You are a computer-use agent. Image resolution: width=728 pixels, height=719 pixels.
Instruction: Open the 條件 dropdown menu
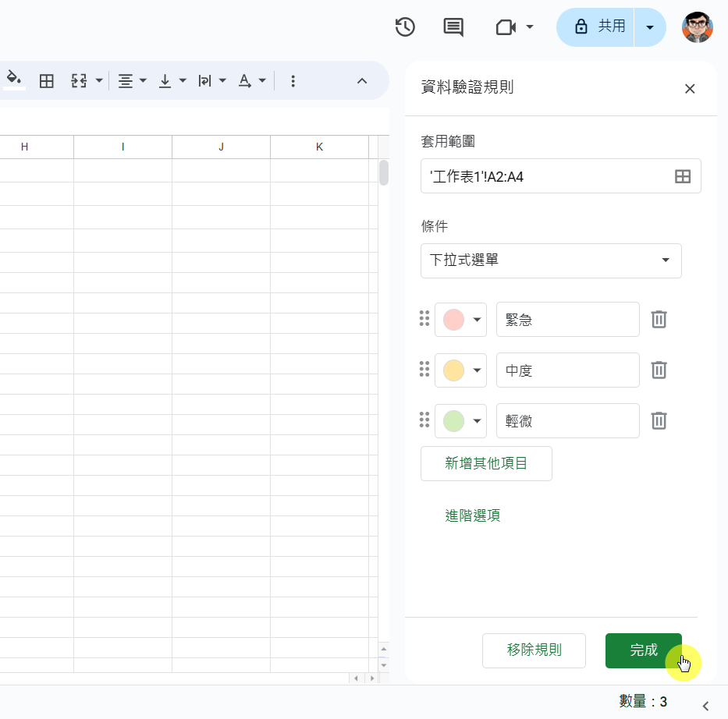(x=551, y=260)
